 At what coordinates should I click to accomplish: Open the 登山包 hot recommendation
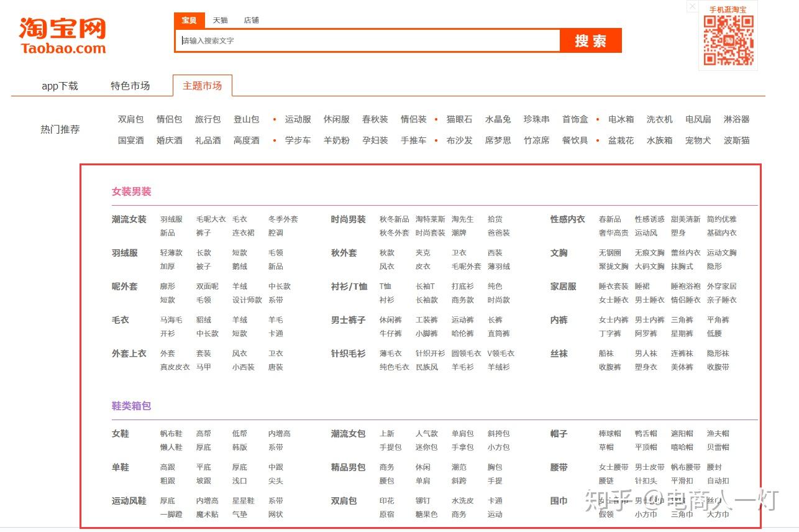pyautogui.click(x=247, y=119)
